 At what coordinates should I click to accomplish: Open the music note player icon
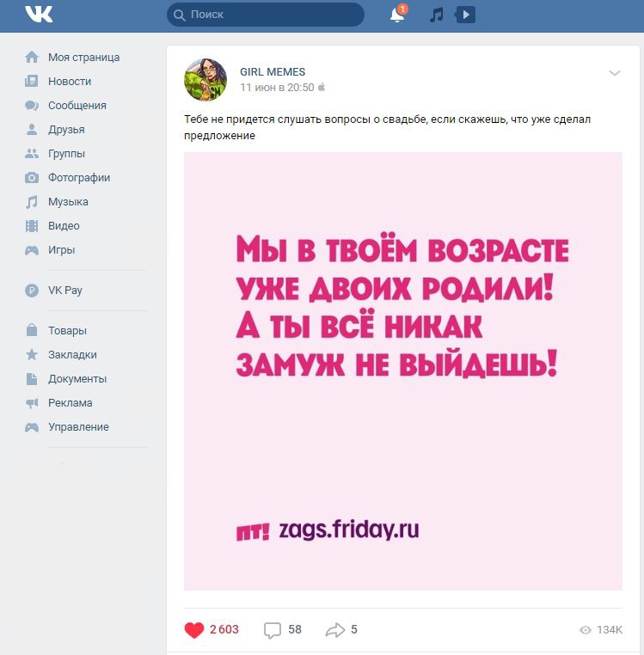pyautogui.click(x=437, y=15)
